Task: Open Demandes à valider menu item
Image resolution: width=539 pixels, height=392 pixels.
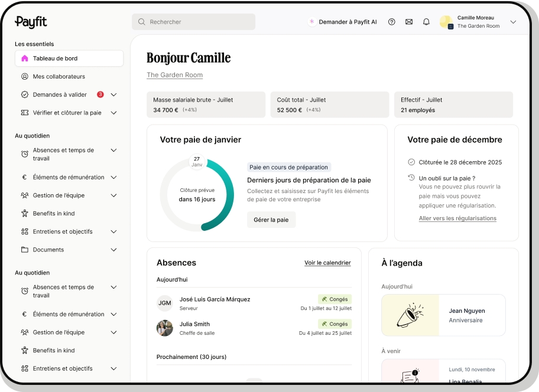Action: pos(69,94)
